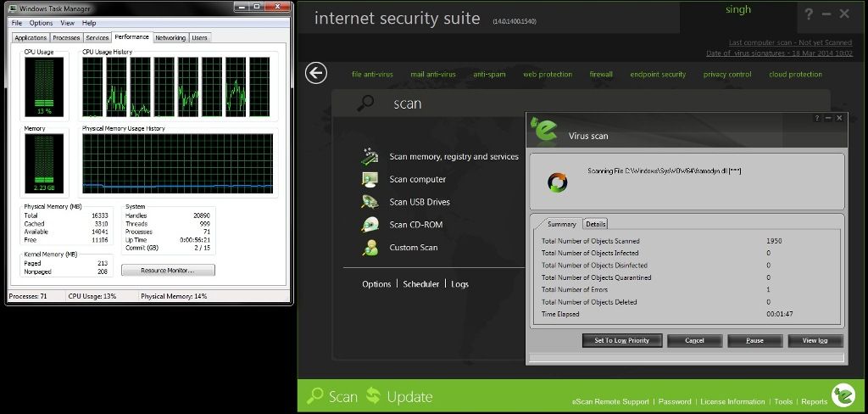Click the Scan CD-ROM disc icon
The image size is (868, 414).
(370, 225)
